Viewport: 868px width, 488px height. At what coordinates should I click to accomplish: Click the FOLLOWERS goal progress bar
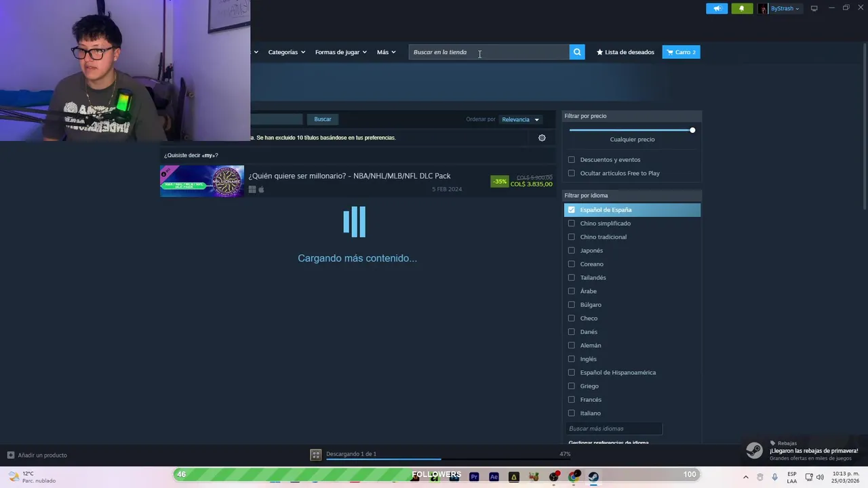click(436, 474)
